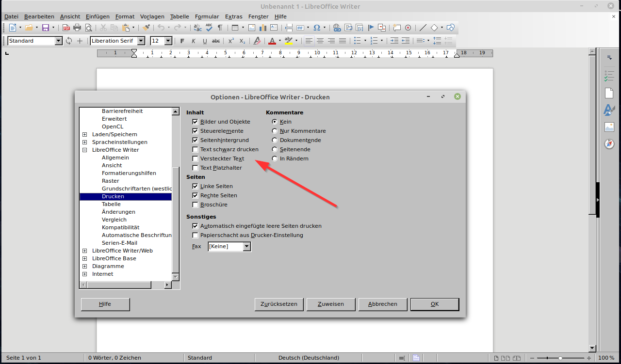Click the 'OK' button
621x364 pixels.
[435, 304]
